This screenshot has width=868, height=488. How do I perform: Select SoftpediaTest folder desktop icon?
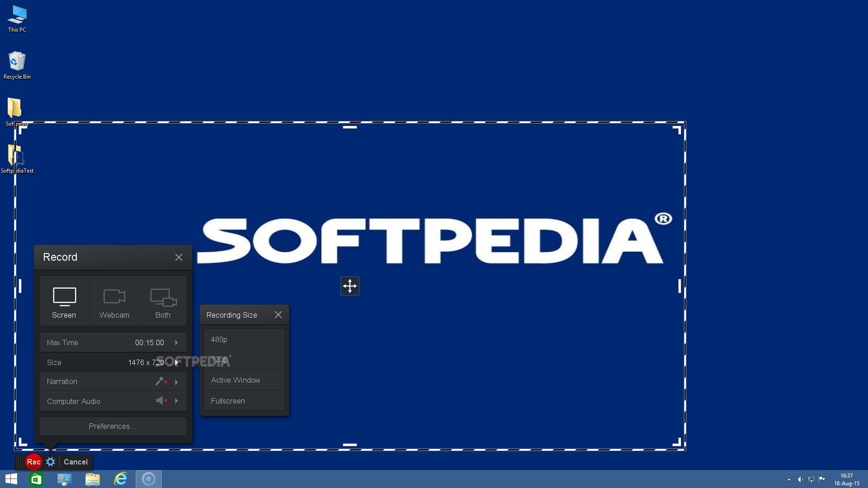17,159
